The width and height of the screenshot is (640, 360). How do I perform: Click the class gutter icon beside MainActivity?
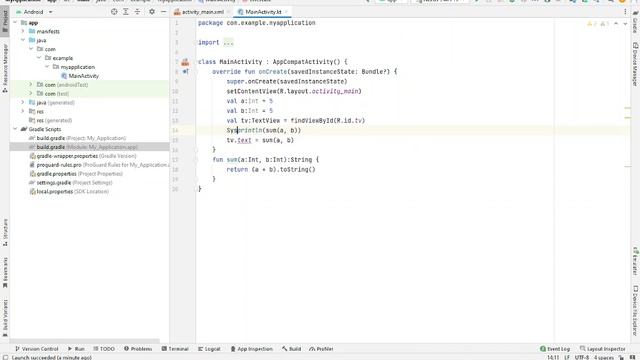pyautogui.click(x=185, y=62)
